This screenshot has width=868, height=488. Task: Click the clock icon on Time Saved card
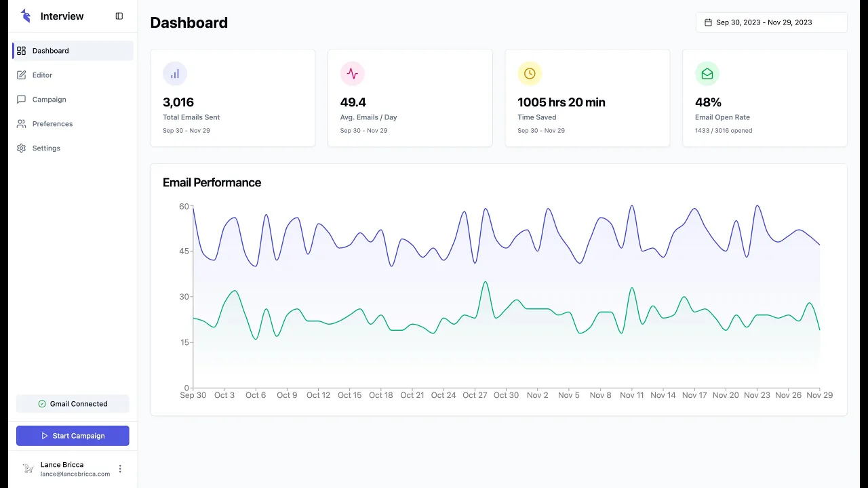click(x=530, y=74)
